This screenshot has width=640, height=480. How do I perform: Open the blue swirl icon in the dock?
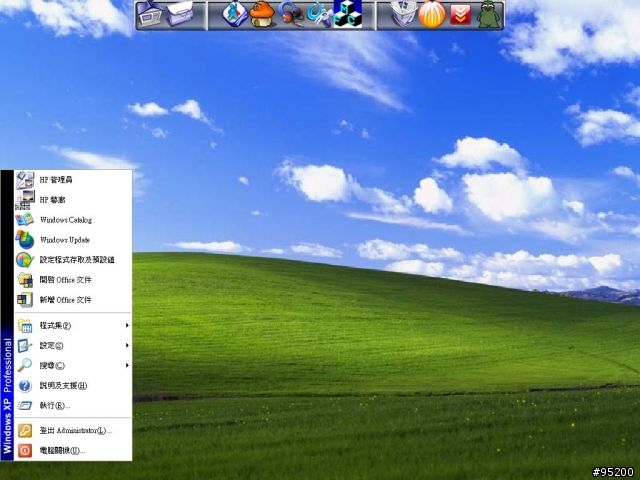(x=319, y=15)
